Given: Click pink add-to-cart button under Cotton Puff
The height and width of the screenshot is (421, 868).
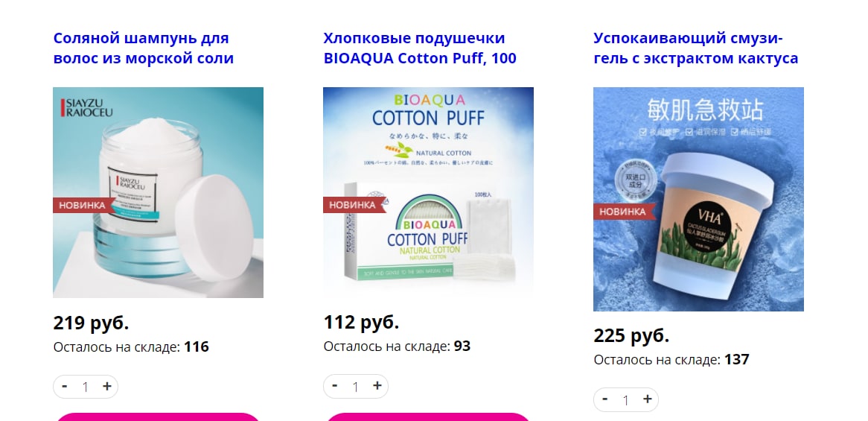Looking at the screenshot, I should [x=428, y=417].
